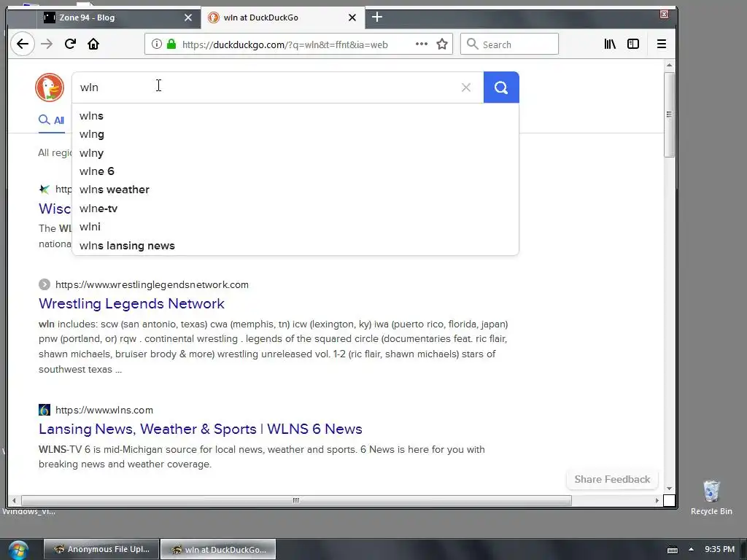This screenshot has height=560, width=747.
Task: Choose the 'wlng' suggestion
Action: tap(295, 134)
